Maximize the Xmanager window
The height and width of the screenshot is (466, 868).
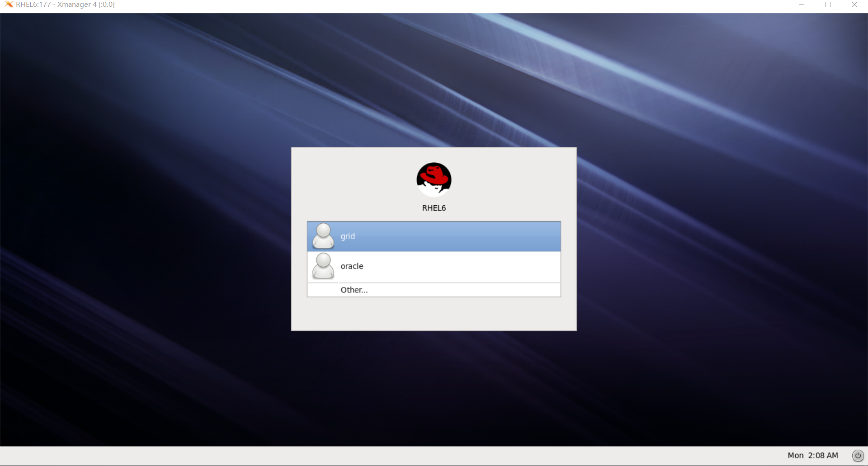click(x=828, y=5)
